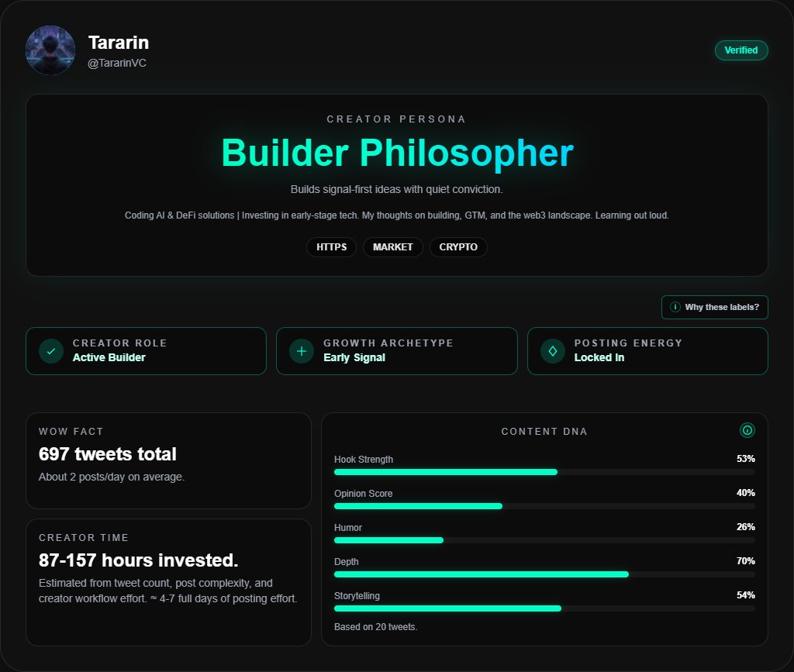
Task: Click the '54%' Storytelling value
Action: click(x=745, y=595)
